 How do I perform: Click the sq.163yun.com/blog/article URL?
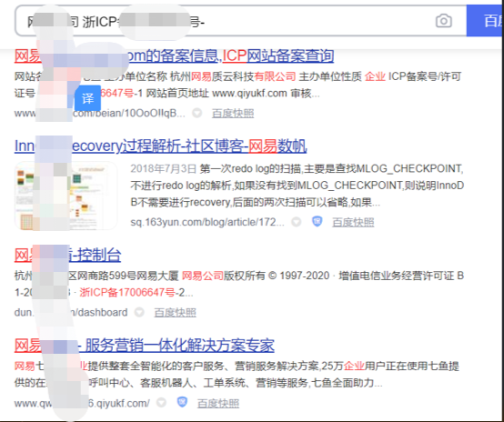tap(207, 222)
